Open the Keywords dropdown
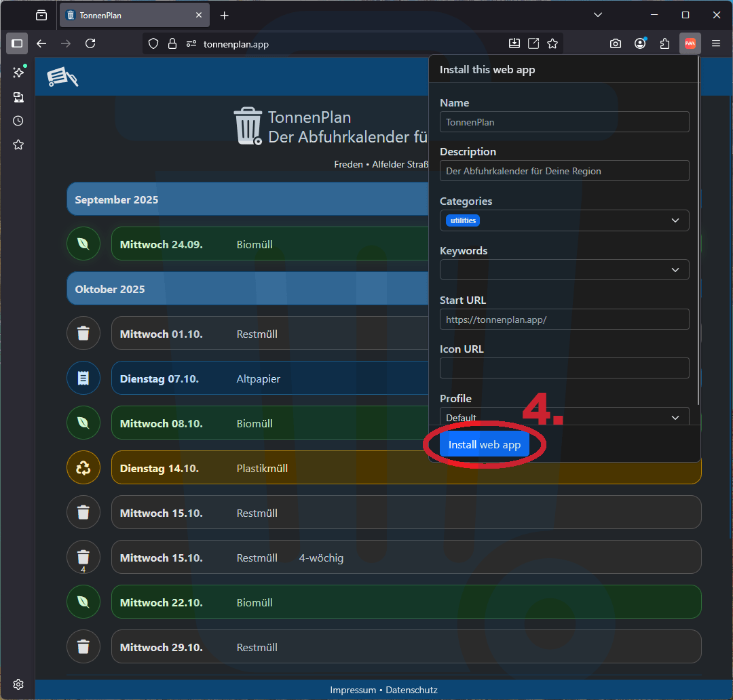Viewport: 733px width, 700px height. click(675, 270)
